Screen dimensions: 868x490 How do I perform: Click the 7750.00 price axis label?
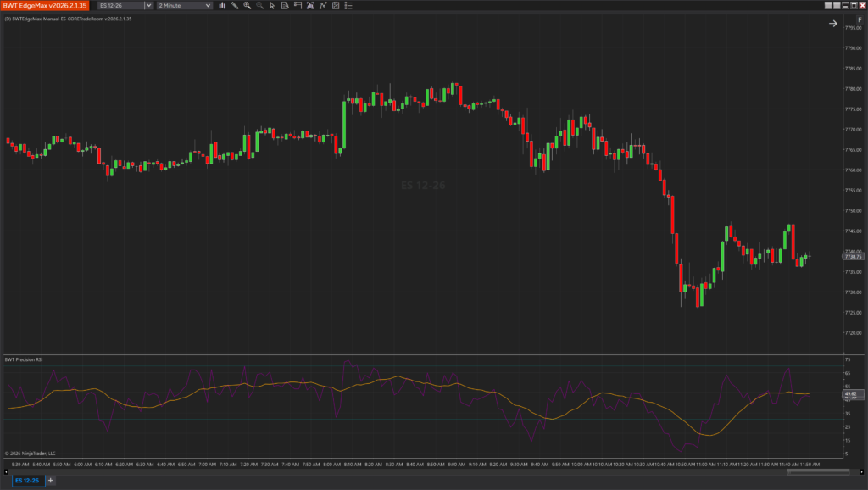point(853,210)
